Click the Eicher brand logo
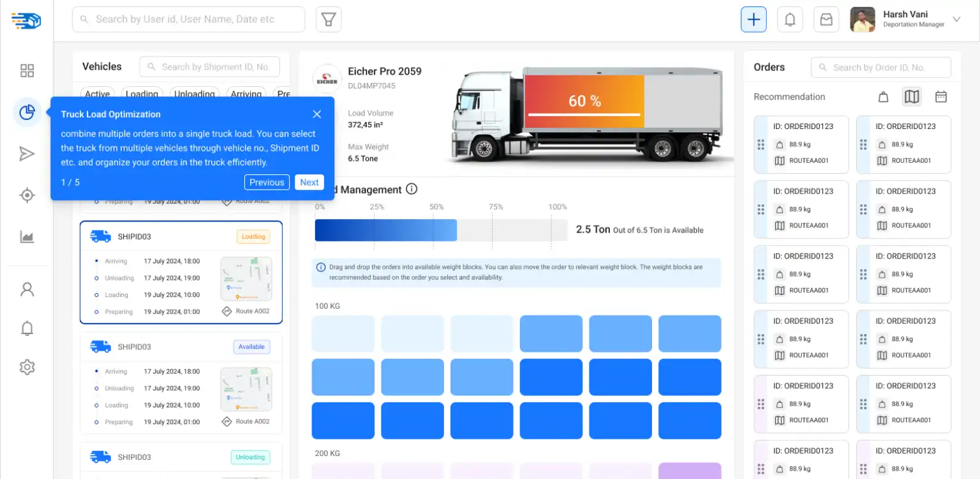 tap(327, 79)
